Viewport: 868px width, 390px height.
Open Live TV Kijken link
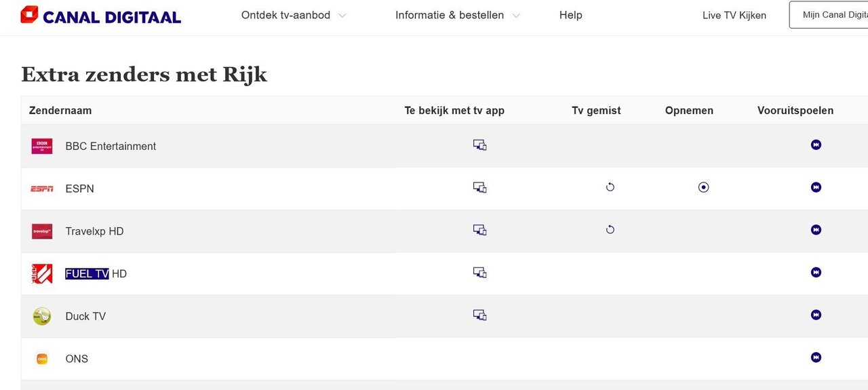point(734,15)
